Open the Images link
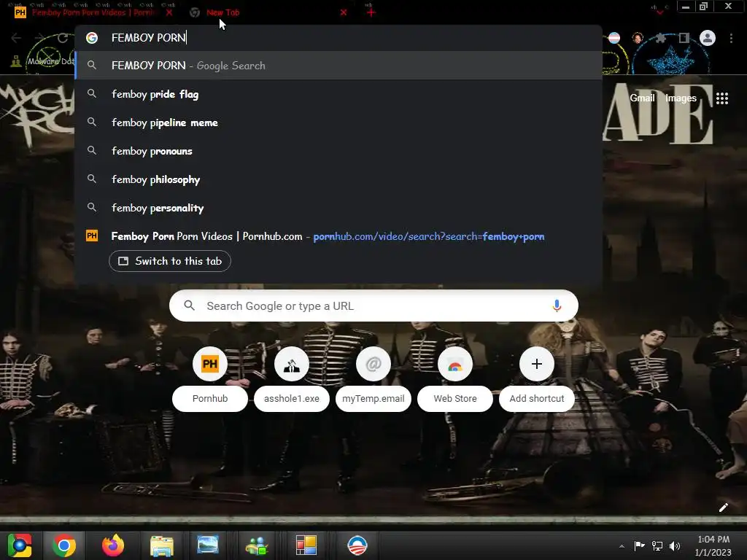The height and width of the screenshot is (560, 747). pyautogui.click(x=681, y=98)
